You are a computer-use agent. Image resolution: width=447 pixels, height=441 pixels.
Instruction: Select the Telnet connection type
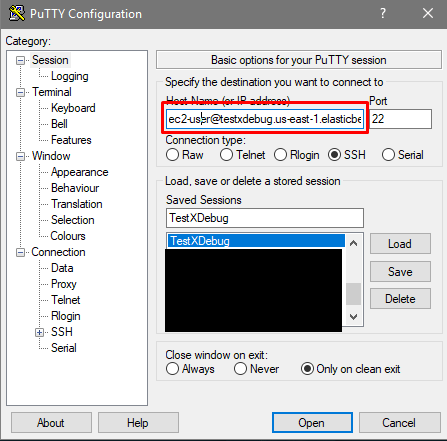(x=226, y=155)
